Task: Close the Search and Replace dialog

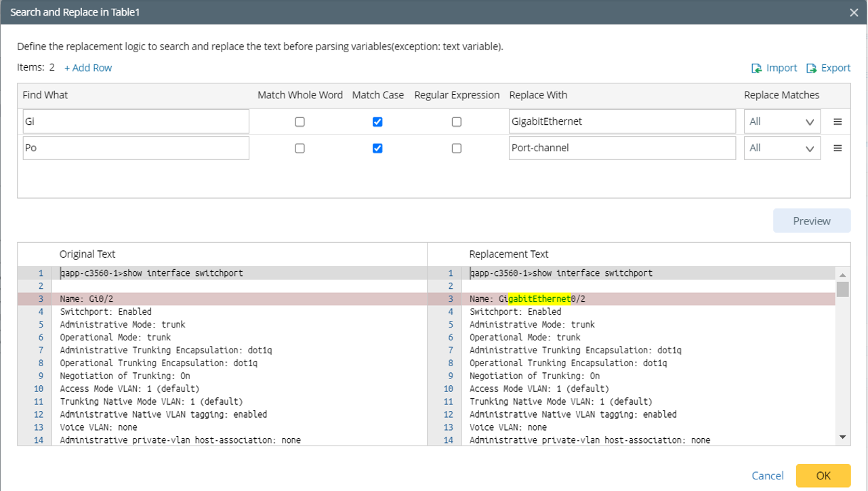Action: coord(854,12)
